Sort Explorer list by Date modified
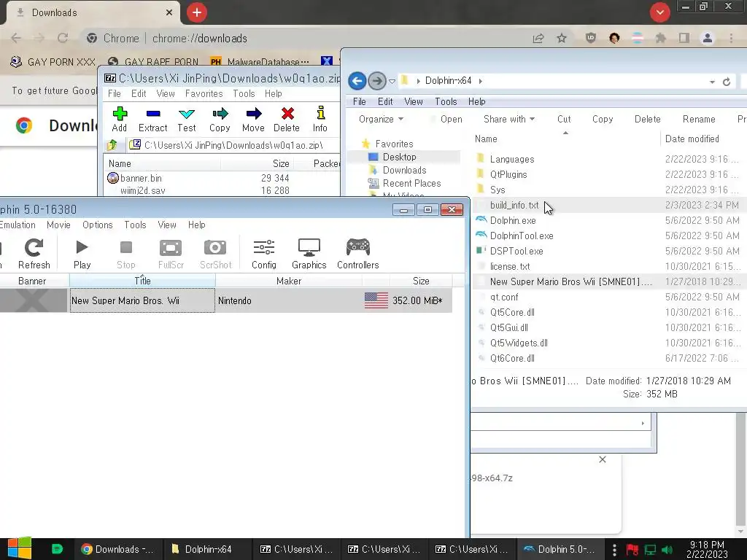This screenshot has width=747, height=560. point(692,139)
